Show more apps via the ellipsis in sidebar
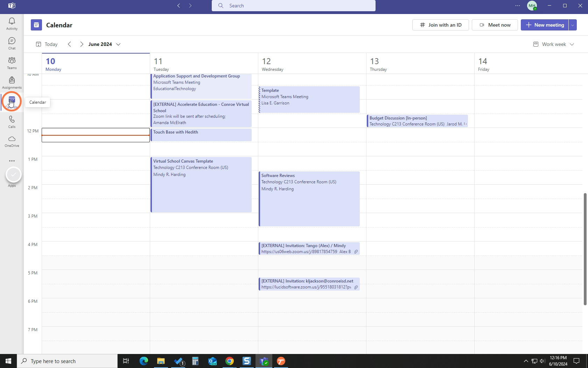This screenshot has width=588, height=368. tap(12, 161)
